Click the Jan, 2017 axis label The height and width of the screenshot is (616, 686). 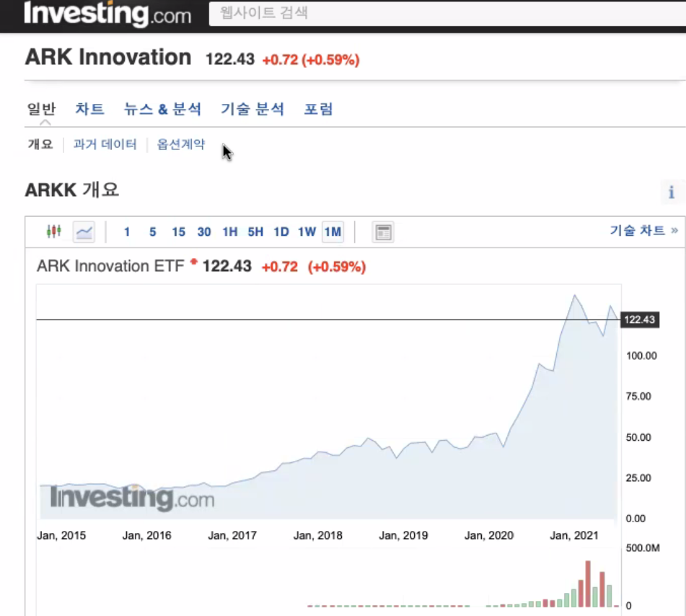pyautogui.click(x=232, y=535)
